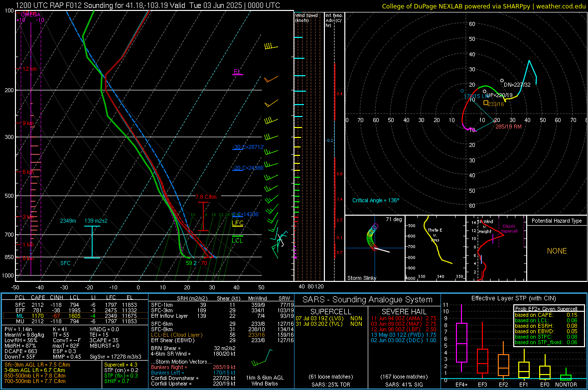588x390 pixels.
Task: Select the 0 C=14236' freezing level label
Action: [x=245, y=215]
